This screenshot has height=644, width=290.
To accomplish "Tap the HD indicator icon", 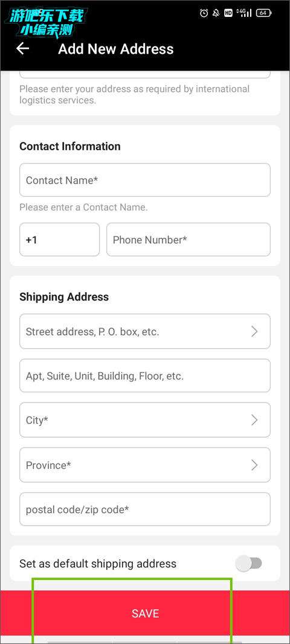I will point(228,13).
